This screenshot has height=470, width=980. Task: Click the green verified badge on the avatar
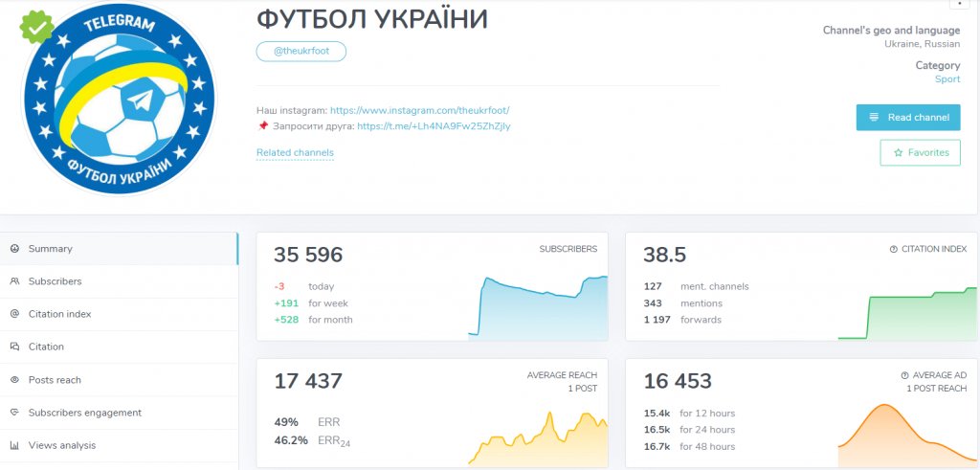click(37, 27)
